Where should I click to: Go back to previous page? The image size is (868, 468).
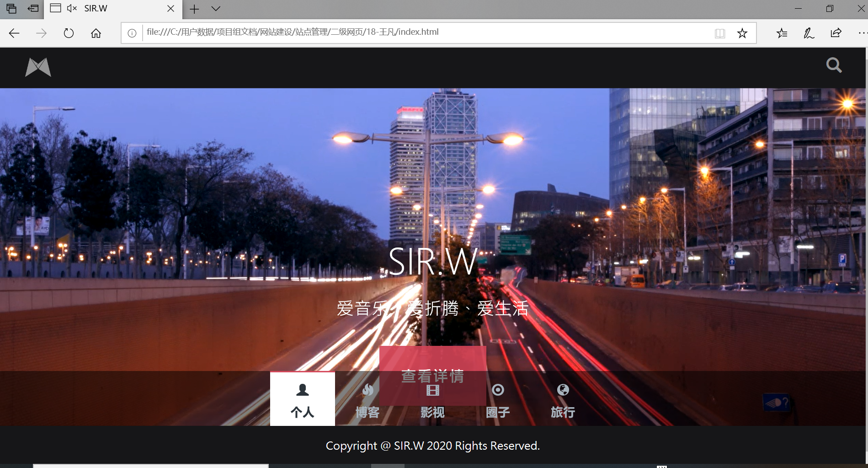click(14, 33)
